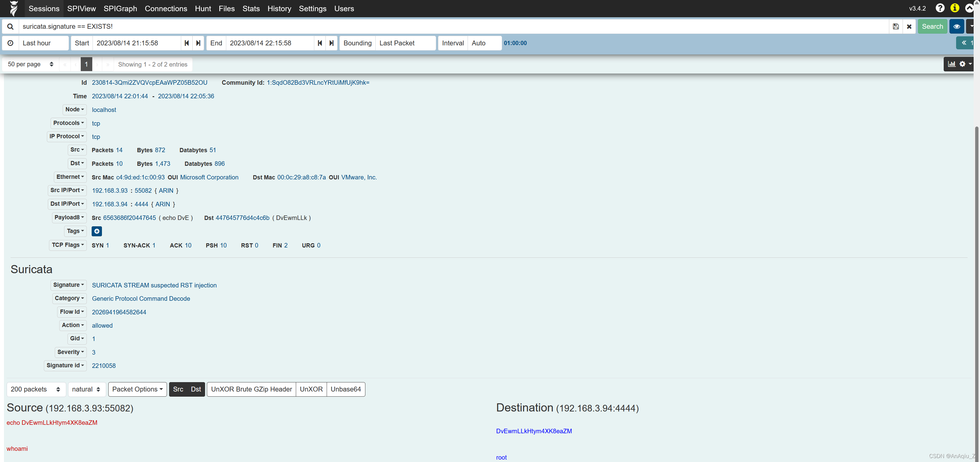Add a tag with plus icon
The image size is (980, 462).
coord(96,231)
